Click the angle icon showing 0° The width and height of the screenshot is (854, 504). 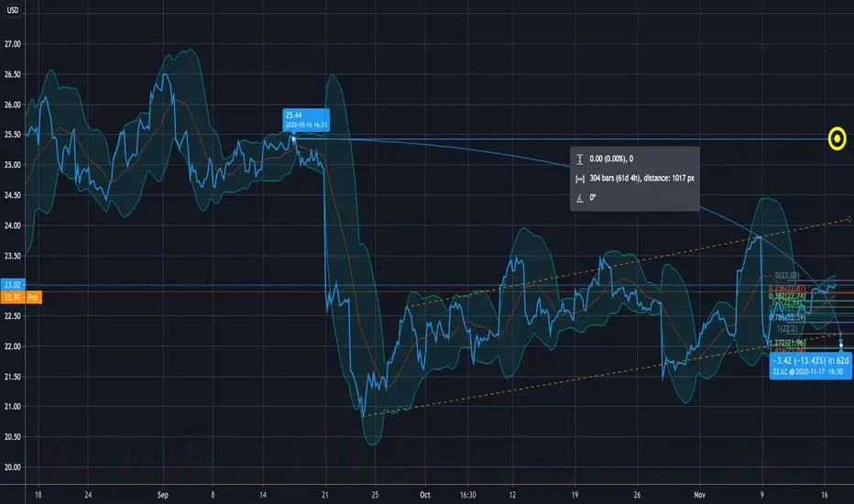pyautogui.click(x=579, y=198)
